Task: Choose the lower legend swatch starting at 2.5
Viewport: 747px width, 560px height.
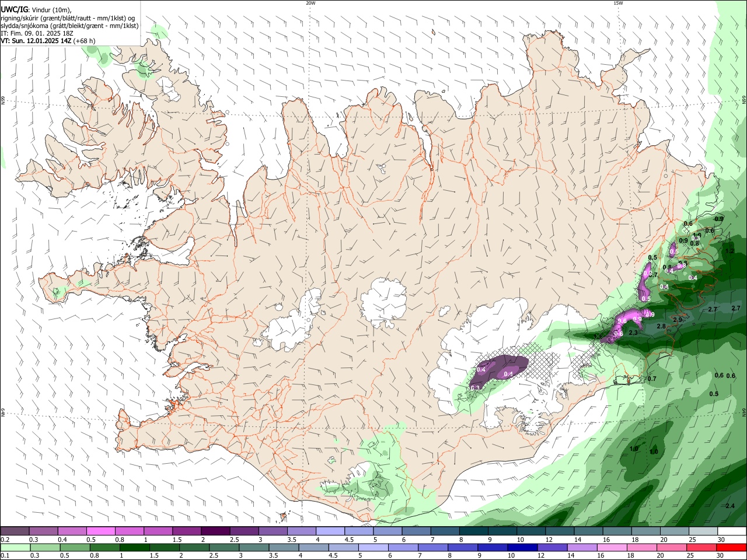Action: point(224,548)
